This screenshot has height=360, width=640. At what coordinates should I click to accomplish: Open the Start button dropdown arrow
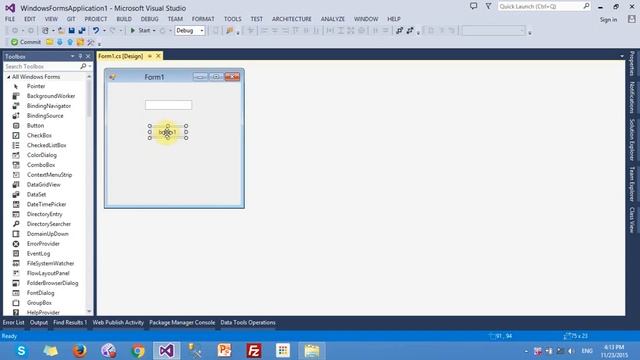[x=154, y=31]
